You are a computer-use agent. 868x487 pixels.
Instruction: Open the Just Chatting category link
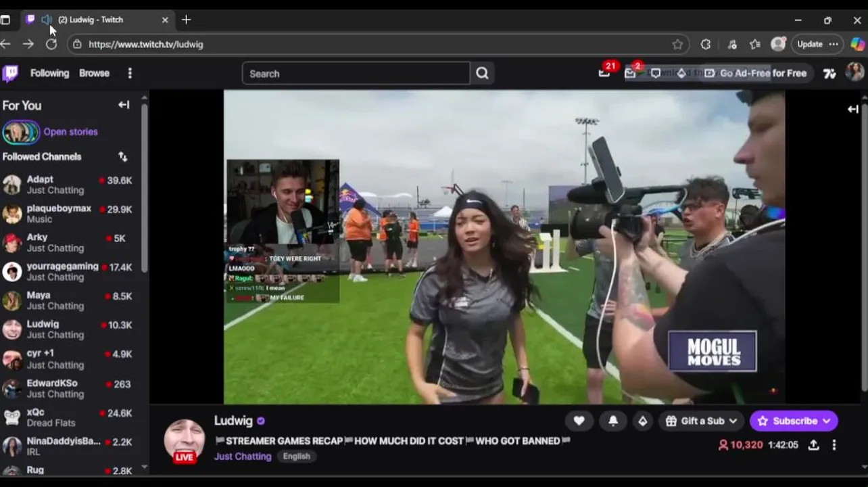243,457
